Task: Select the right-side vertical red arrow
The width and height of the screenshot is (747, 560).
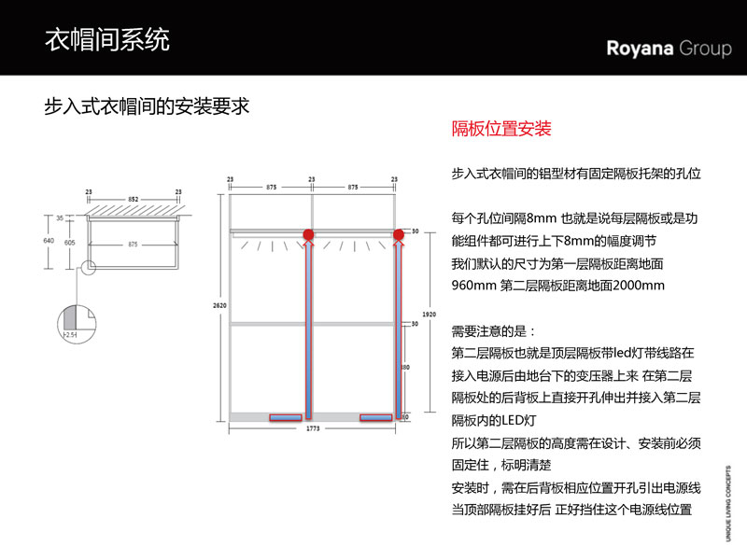Action: pos(399,327)
